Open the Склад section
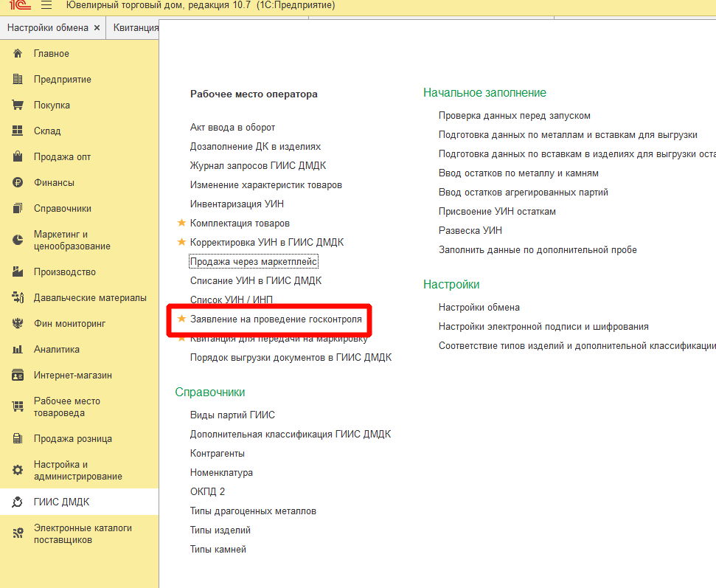 coord(47,131)
